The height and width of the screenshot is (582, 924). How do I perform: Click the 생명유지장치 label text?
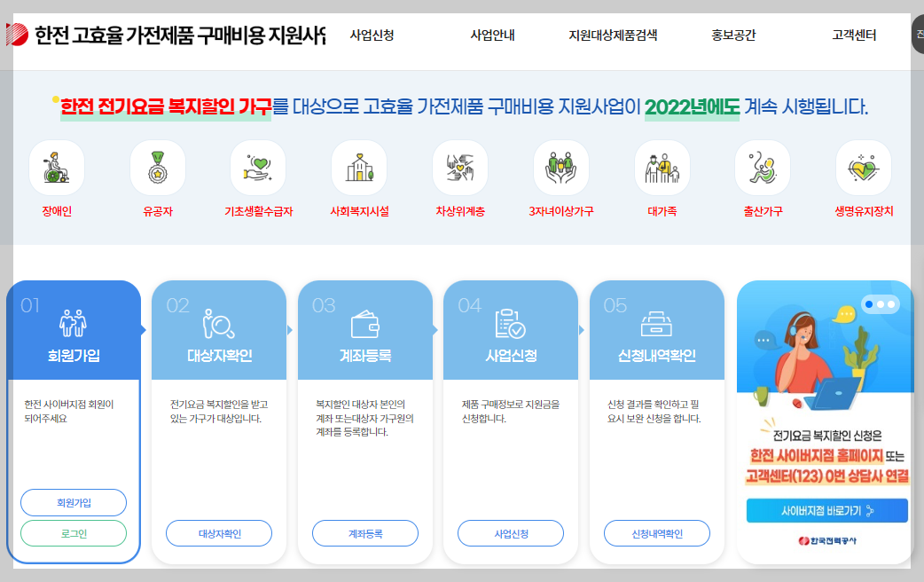864,211
